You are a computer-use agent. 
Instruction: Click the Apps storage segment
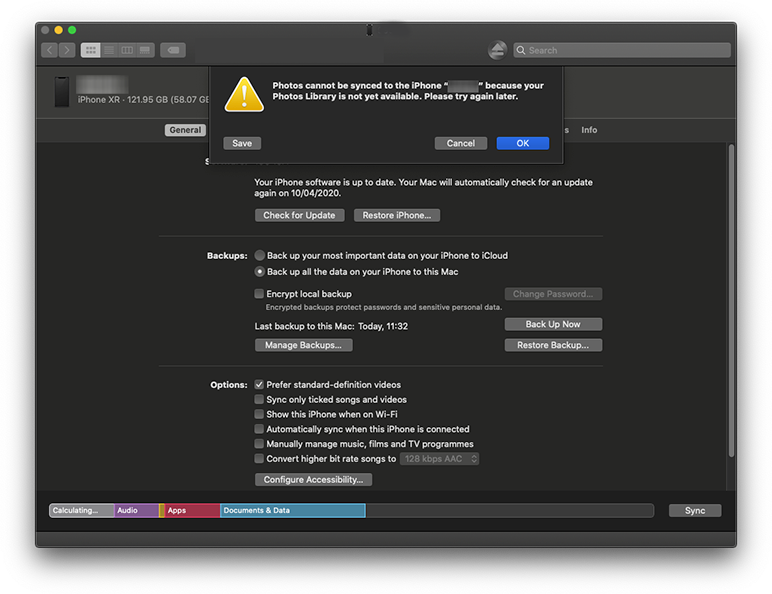tap(192, 510)
